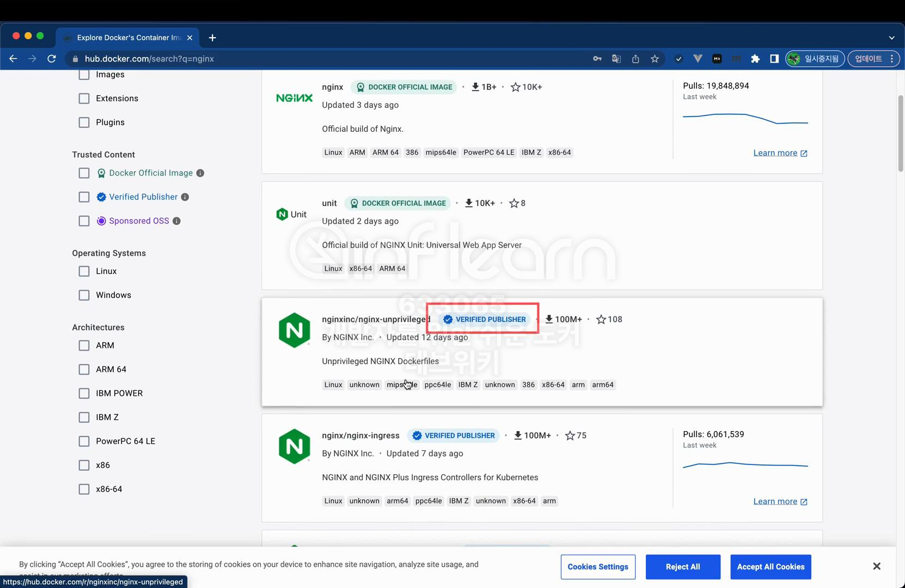Click info icon next to Verified Publisher
The width and height of the screenshot is (905, 588).
185,197
